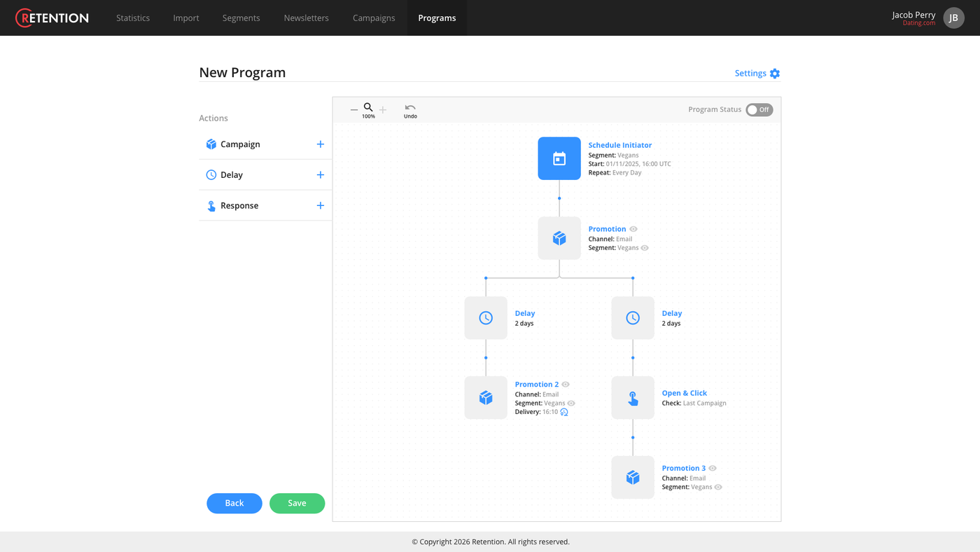Click the connector dot above Promotion 2
The height and width of the screenshot is (552, 980).
click(x=486, y=358)
